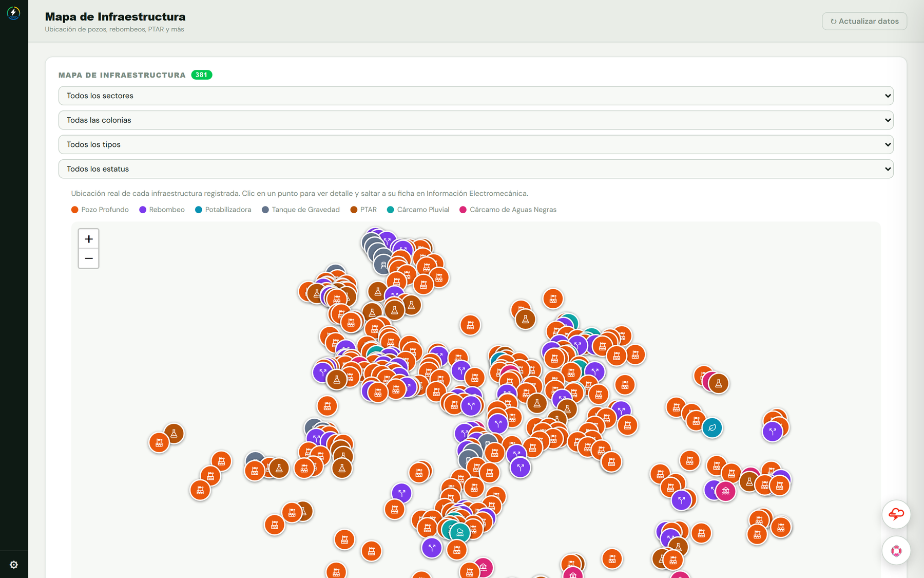The height and width of the screenshot is (578, 924).
Task: Click Actualizar datos button
Action: pos(864,21)
